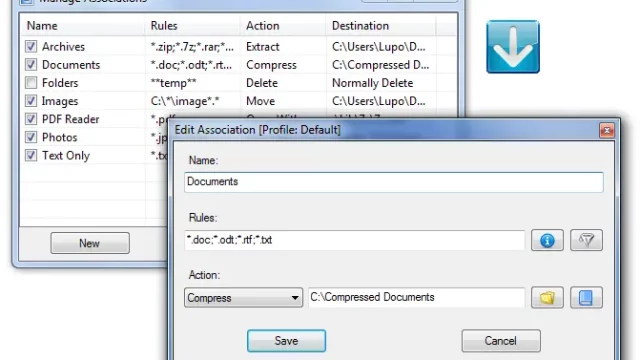Click the Cancel button
The width and height of the screenshot is (640, 360).
coord(501,341)
